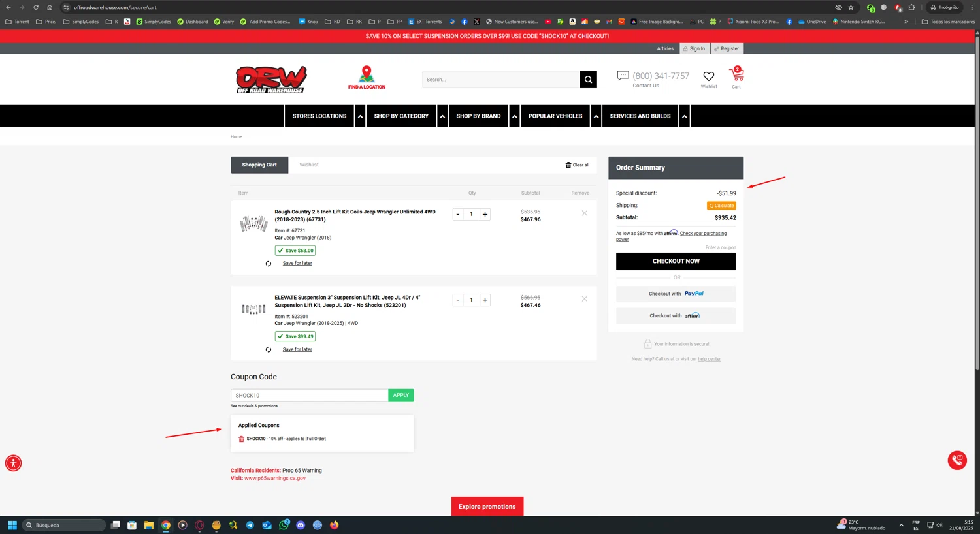
Task: Open Popular Vehicles menu
Action: pyautogui.click(x=555, y=116)
